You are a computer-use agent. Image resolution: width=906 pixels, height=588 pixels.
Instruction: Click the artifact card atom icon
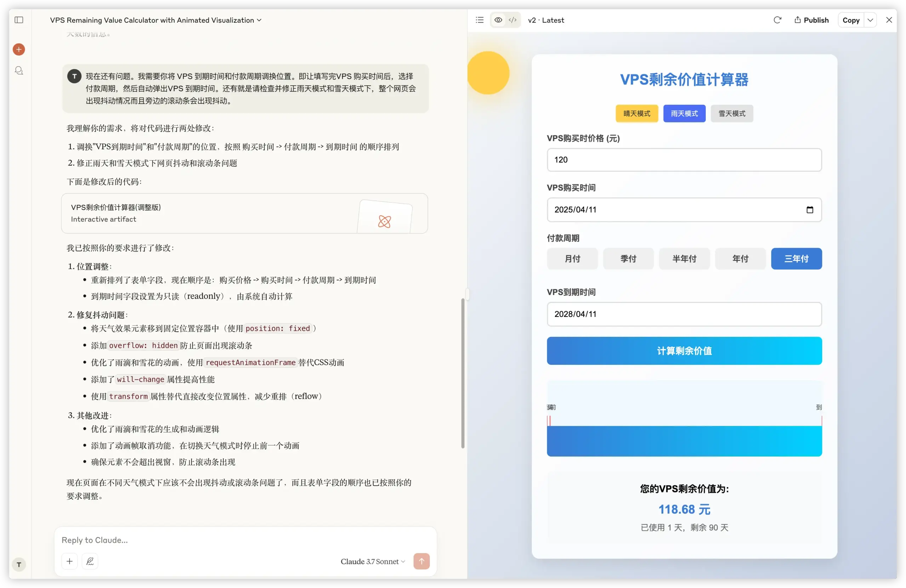click(384, 221)
